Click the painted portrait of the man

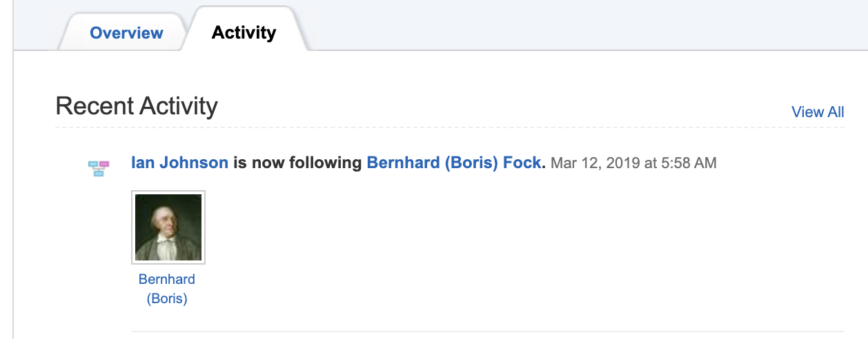pos(168,227)
